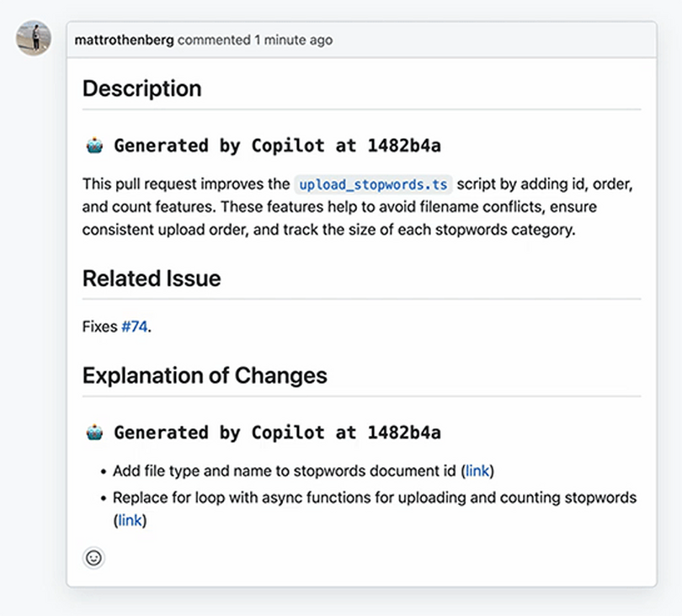Click the robot emoji under Explanation of Changes

(94, 433)
